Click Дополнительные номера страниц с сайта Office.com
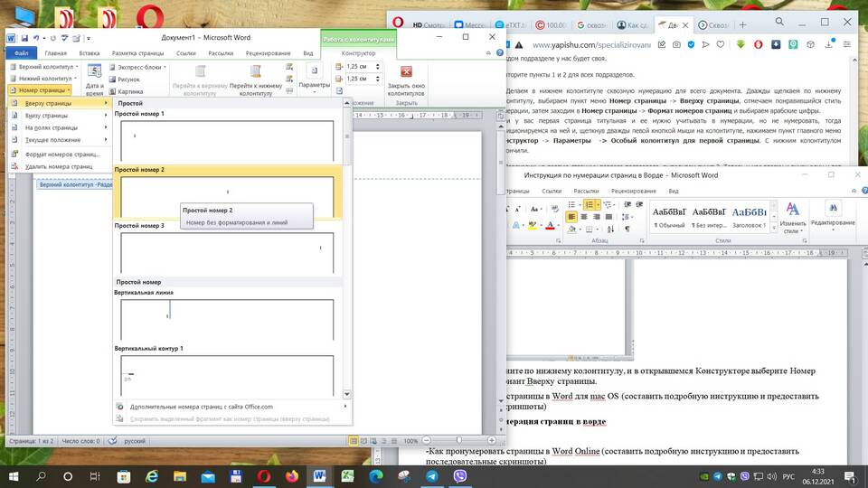Viewport: 868px width, 488px height. click(x=201, y=407)
